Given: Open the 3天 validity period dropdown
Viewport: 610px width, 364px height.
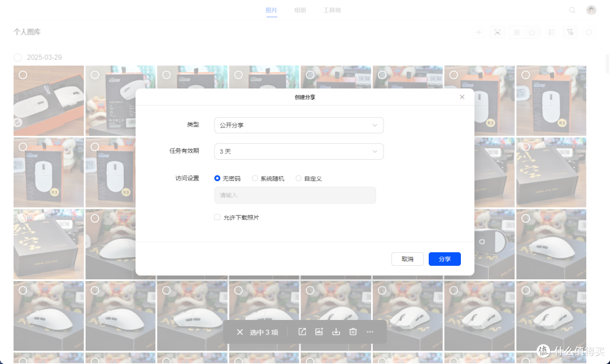Looking at the screenshot, I should 299,151.
